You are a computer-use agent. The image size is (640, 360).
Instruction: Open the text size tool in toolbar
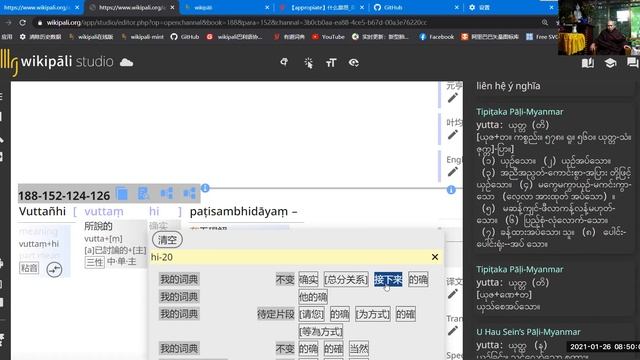tap(331, 63)
